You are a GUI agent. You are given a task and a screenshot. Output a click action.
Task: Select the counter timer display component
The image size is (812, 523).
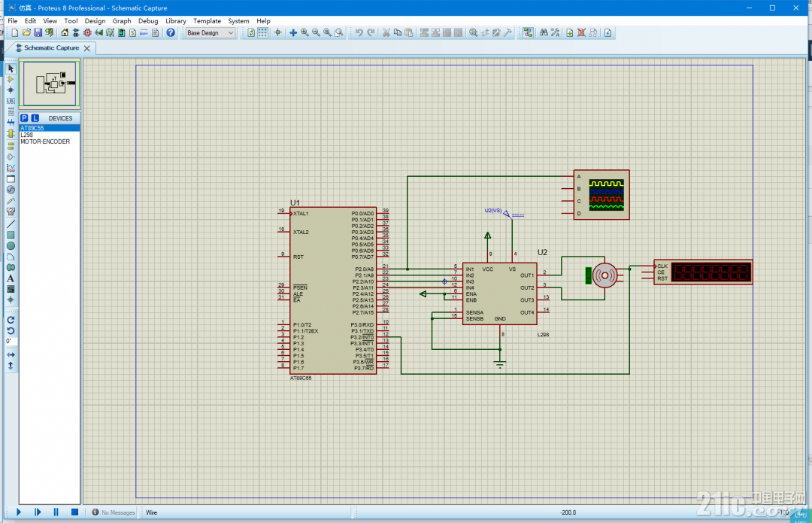703,272
